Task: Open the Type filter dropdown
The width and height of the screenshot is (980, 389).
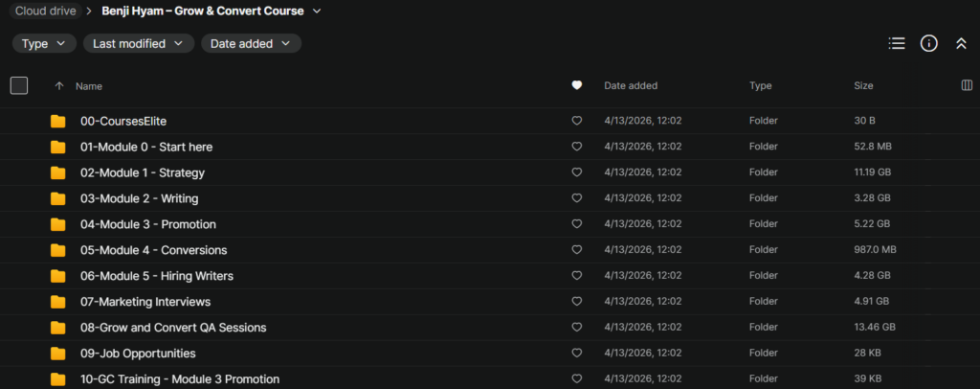Action: (x=44, y=43)
